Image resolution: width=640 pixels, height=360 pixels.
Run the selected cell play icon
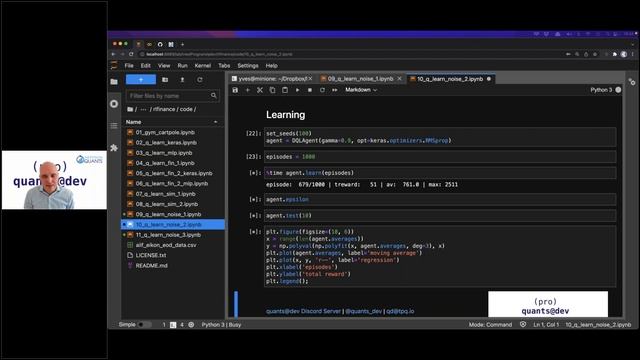(298, 90)
